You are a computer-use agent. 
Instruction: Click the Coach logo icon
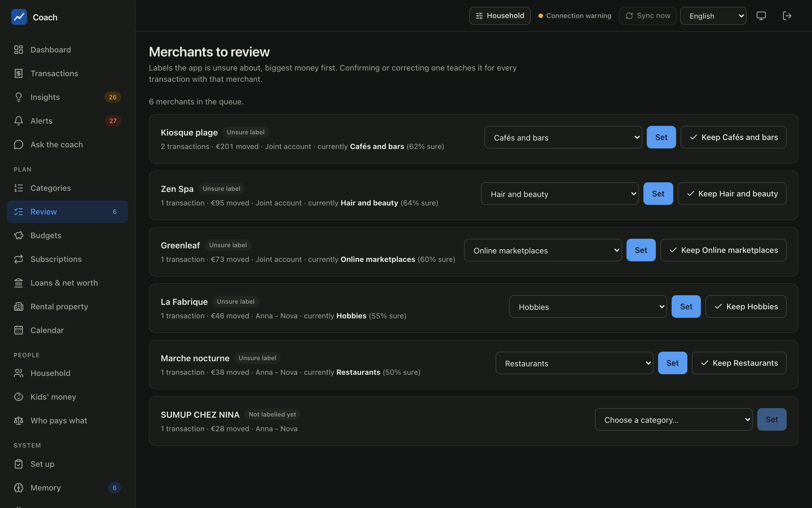tap(19, 17)
